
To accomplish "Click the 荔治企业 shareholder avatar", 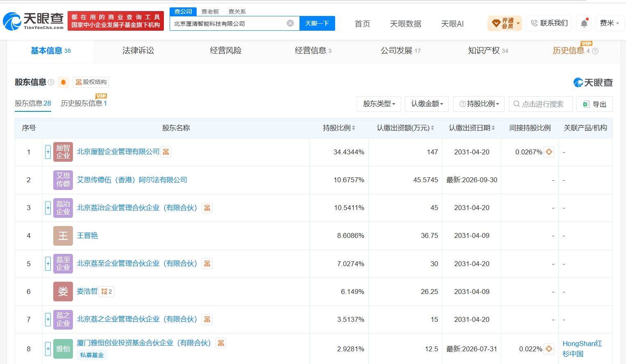I will [x=63, y=208].
